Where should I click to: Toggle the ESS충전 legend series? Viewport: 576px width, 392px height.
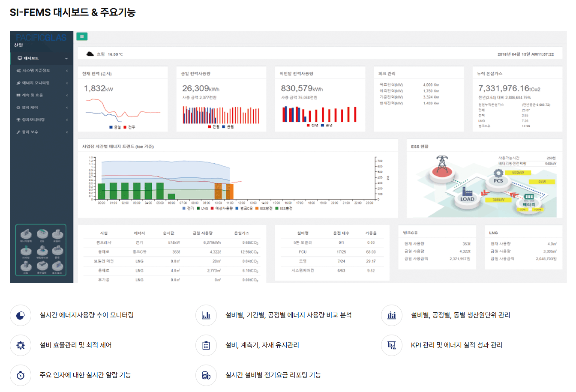(x=283, y=208)
